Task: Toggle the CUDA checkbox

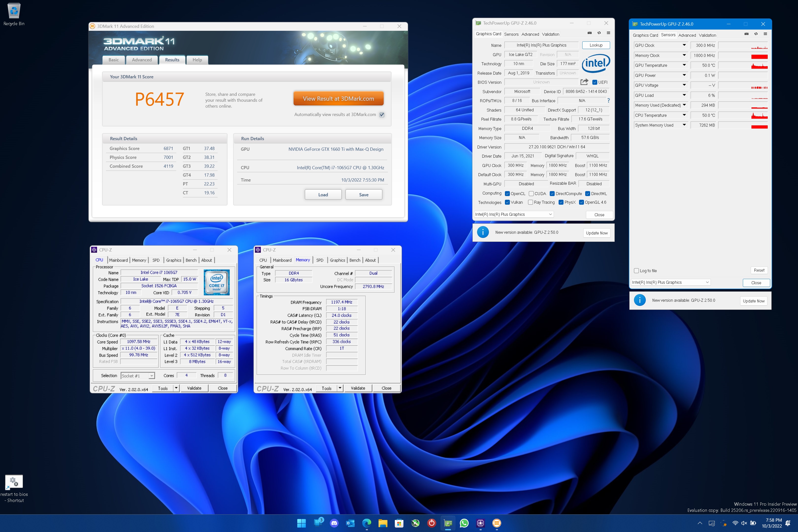Action: (531, 194)
